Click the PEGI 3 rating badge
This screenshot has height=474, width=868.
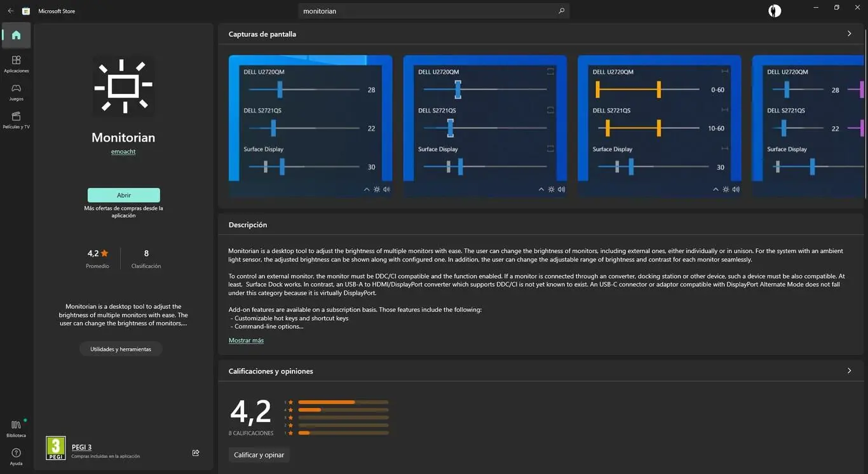[x=56, y=448]
